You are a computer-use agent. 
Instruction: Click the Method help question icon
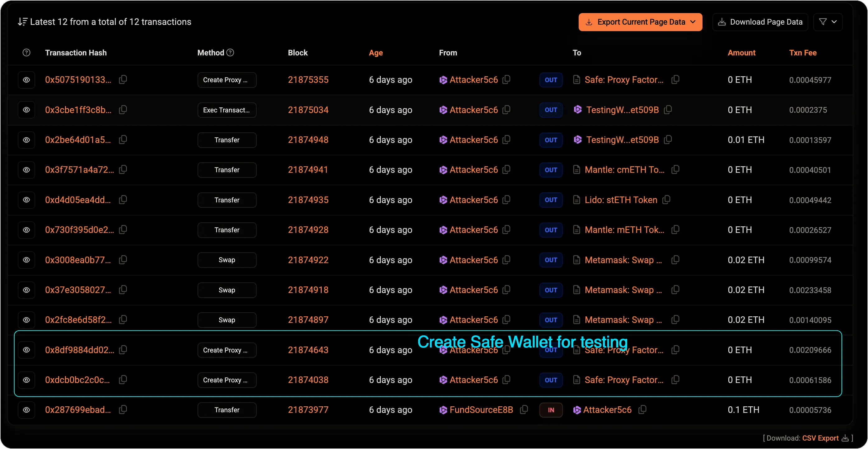tap(230, 53)
